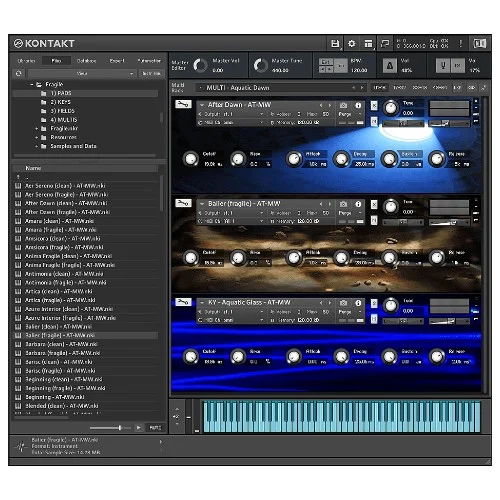Toggle Mute on KY - Aquatic Glass
The width and height of the screenshot is (500, 500).
(374, 319)
